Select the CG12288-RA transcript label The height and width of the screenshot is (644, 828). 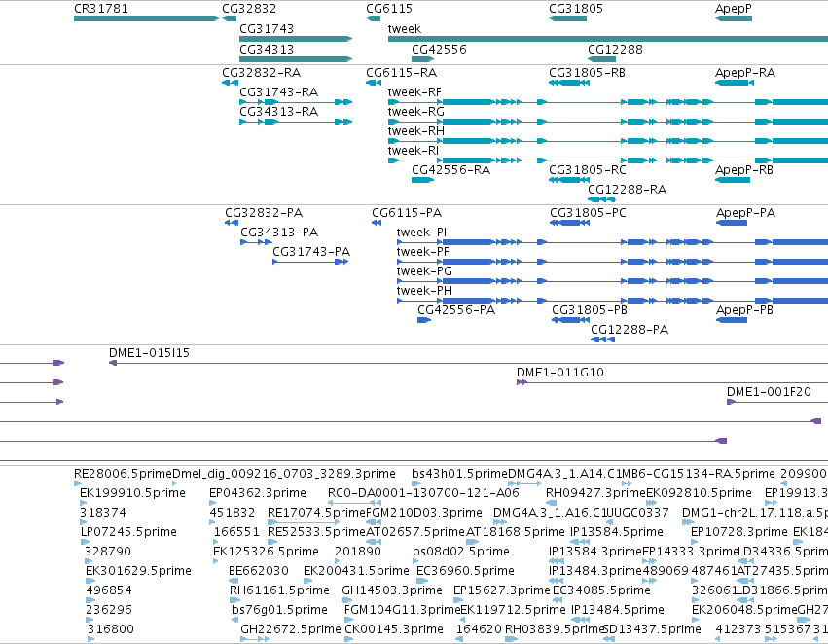628,190
